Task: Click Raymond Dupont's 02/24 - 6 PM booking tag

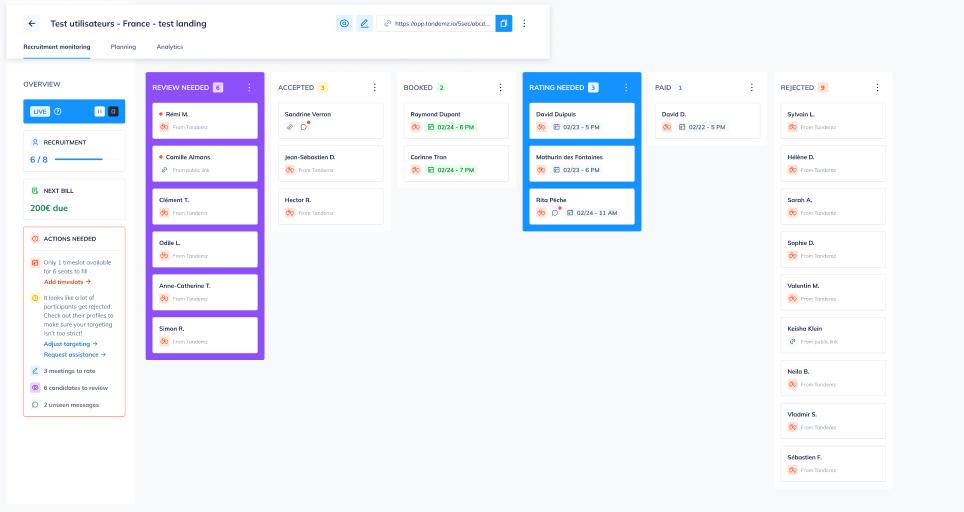Action: coord(451,127)
